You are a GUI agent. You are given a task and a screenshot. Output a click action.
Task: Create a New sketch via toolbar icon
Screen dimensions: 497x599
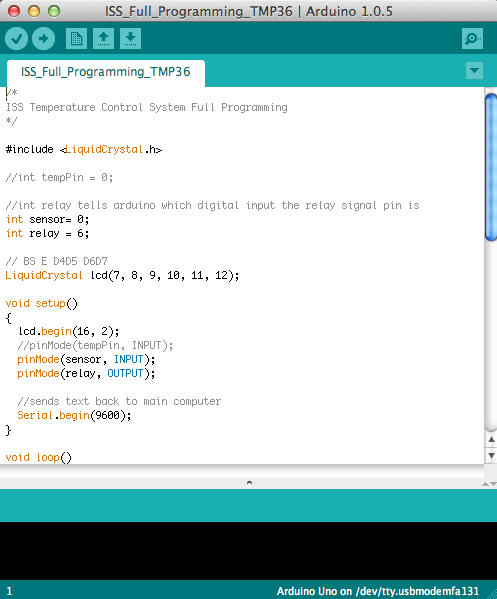click(x=76, y=38)
